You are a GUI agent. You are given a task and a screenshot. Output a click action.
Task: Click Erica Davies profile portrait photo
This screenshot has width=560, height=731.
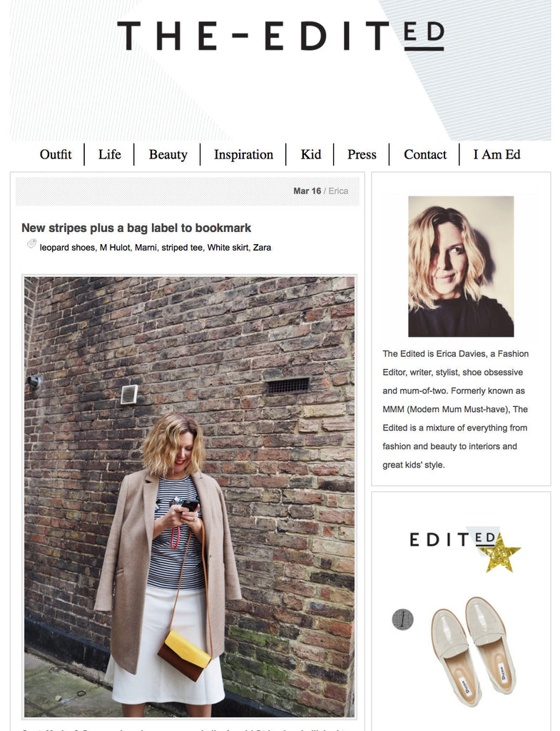pos(461,266)
